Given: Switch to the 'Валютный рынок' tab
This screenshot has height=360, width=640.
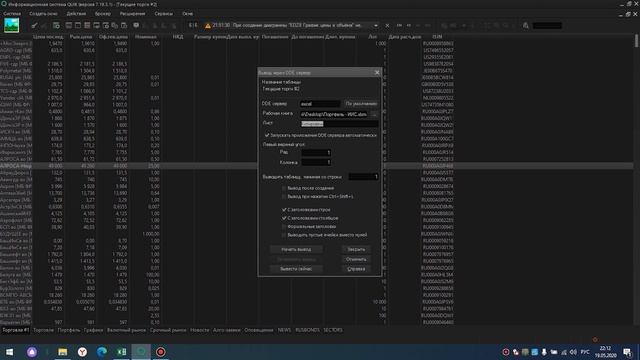Looking at the screenshot, I should [127, 330].
